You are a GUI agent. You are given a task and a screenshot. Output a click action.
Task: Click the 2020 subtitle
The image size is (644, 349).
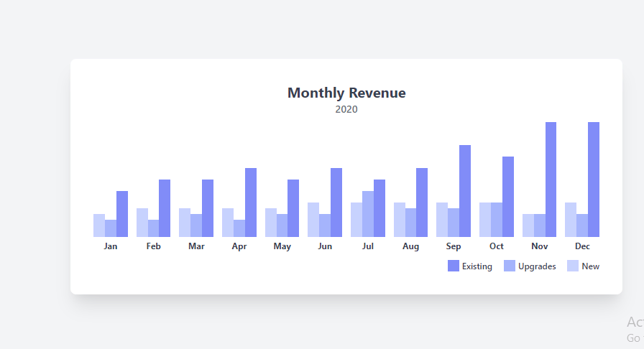346,109
